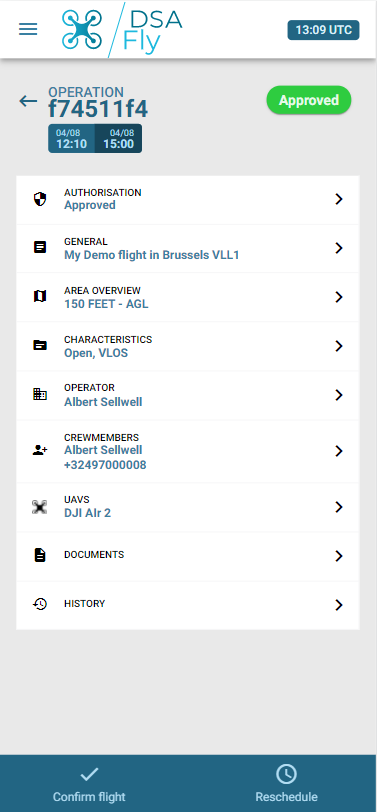Screen dimensions: 377x812
Task: Confirm flight at the bottom bar
Action: 89,784
